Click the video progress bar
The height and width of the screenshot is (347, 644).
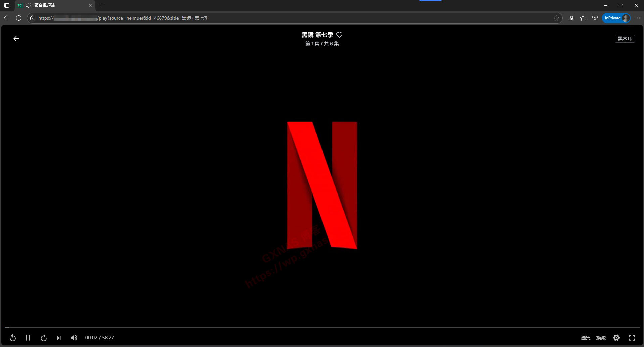pos(322,327)
